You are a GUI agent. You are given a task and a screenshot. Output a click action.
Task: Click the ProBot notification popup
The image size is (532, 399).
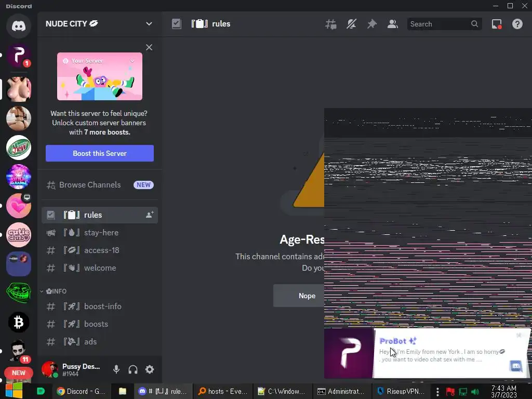[x=427, y=353]
